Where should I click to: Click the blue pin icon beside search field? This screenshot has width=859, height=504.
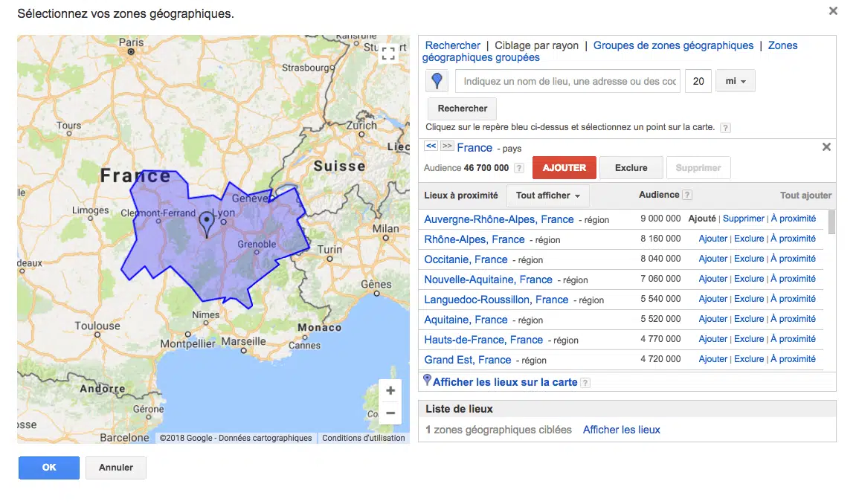click(437, 81)
